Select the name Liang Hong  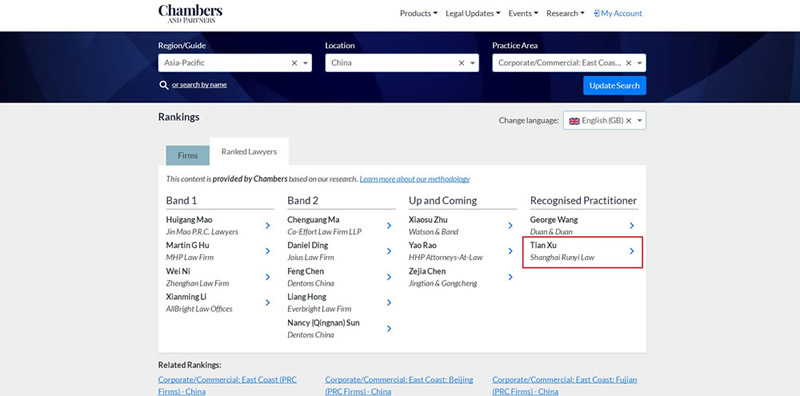pos(307,296)
